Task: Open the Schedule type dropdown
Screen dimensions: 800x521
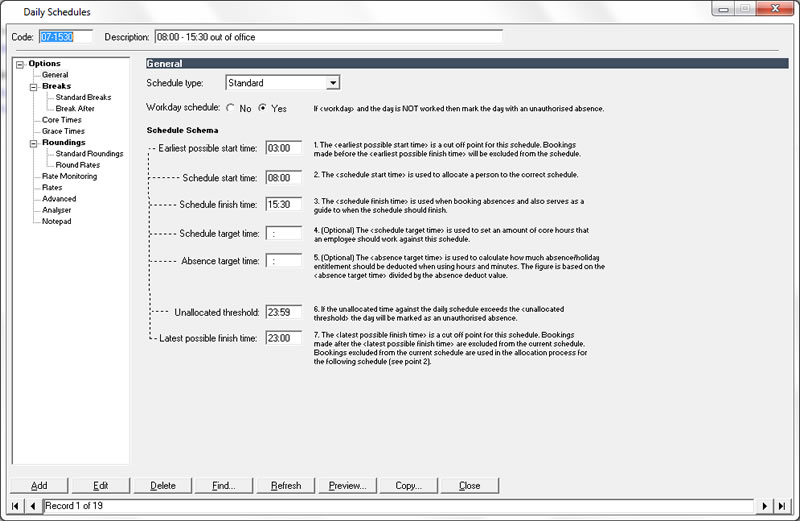Action: (333, 83)
